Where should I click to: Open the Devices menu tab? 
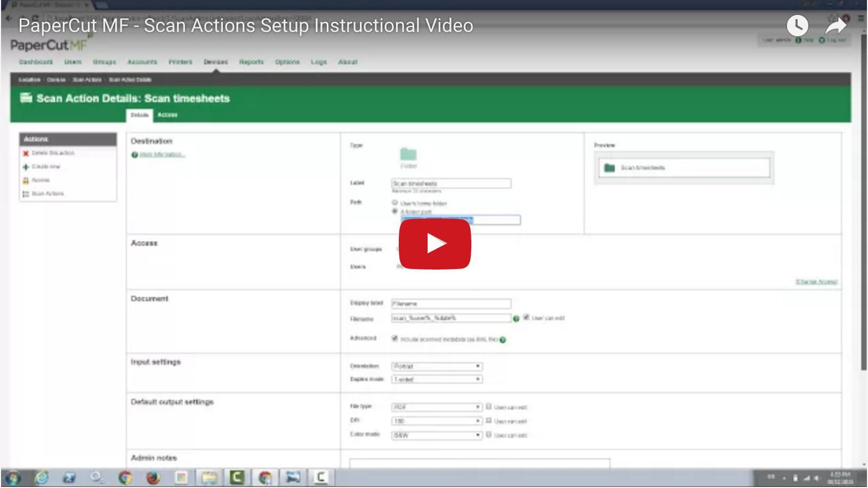coord(216,62)
